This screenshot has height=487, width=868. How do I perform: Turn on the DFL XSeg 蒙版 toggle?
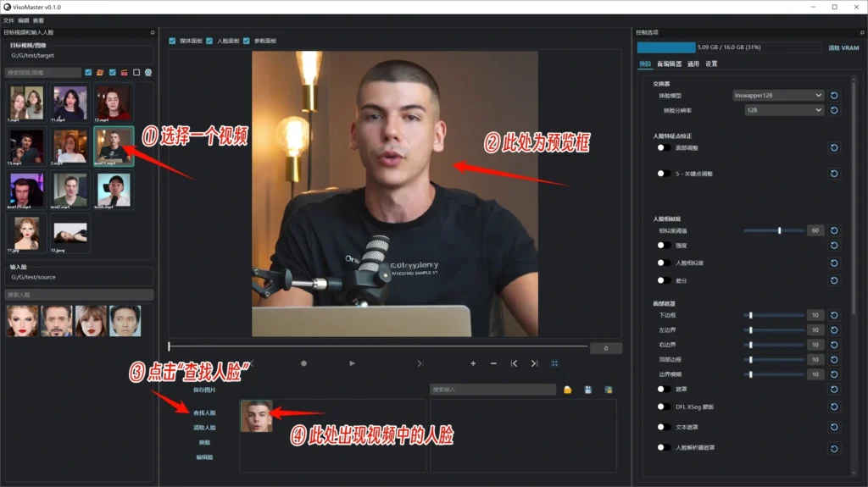point(665,408)
